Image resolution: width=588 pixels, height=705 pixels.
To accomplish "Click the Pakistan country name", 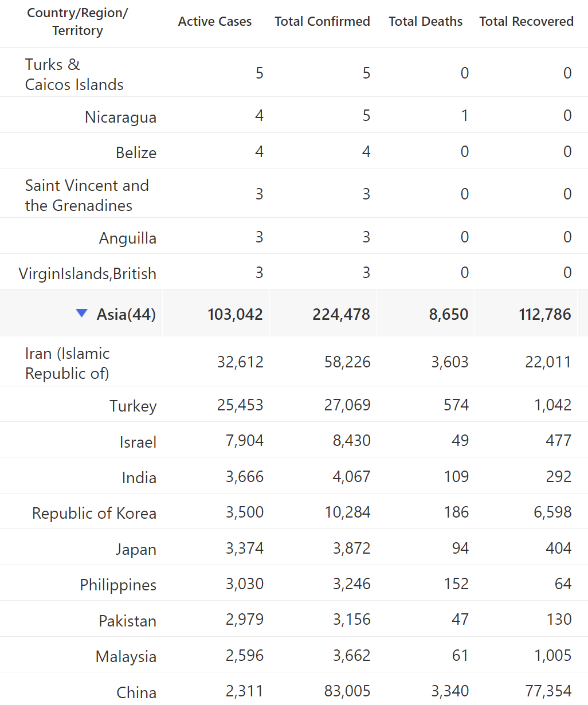I will pos(127,621).
